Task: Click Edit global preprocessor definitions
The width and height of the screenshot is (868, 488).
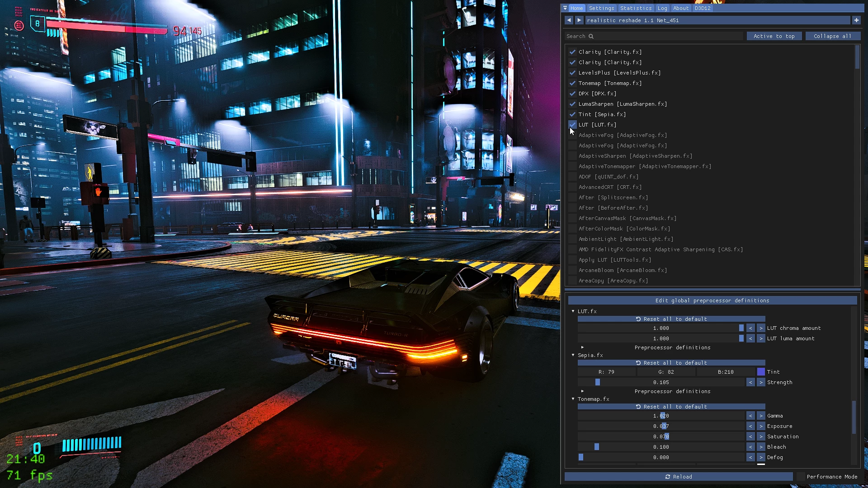Action: (x=712, y=300)
